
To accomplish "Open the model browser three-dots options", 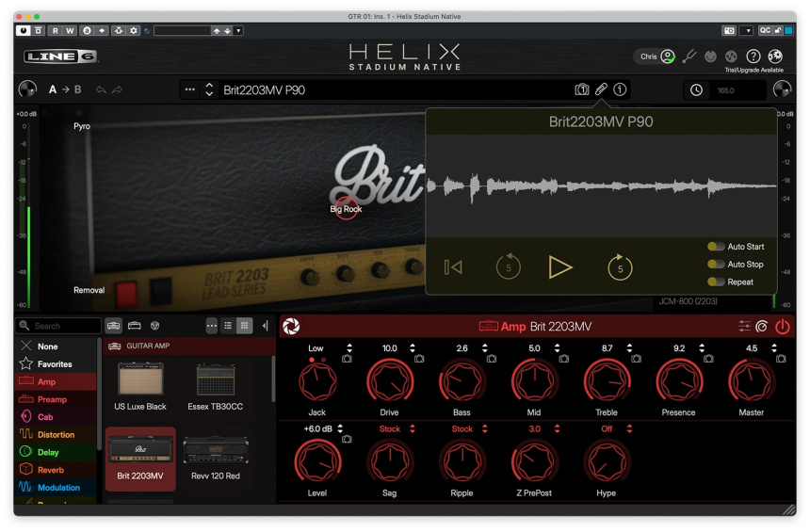I will [212, 326].
